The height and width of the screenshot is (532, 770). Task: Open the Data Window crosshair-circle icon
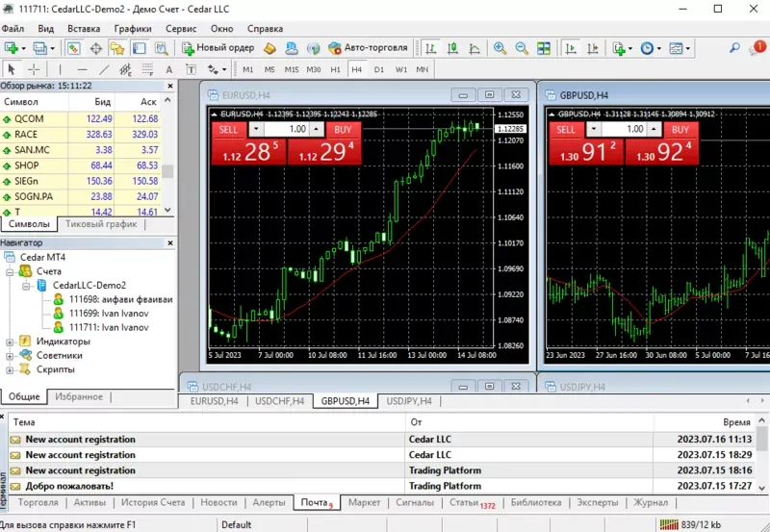pyautogui.click(x=95, y=48)
